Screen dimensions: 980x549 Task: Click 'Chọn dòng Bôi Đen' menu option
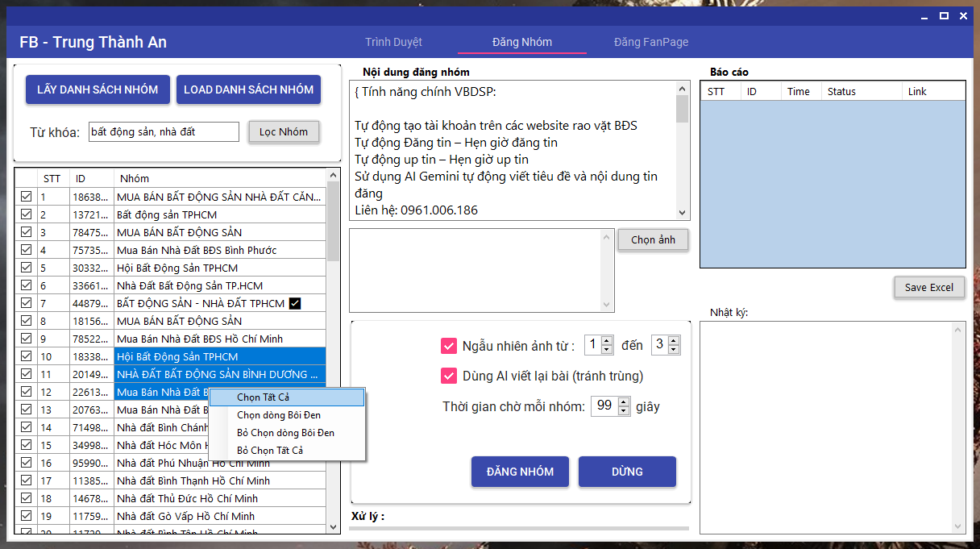(278, 415)
